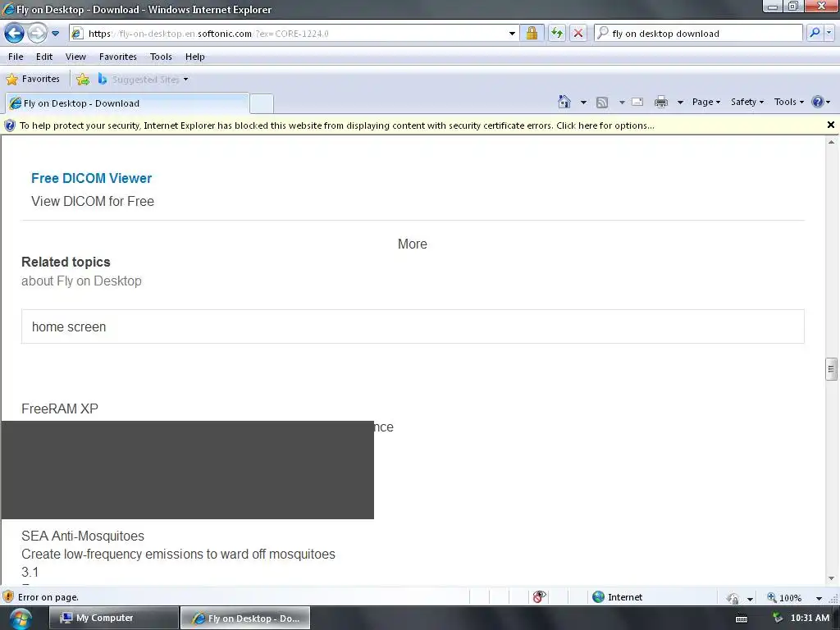
Task: Click the Back navigation arrow button
Action: (15, 33)
